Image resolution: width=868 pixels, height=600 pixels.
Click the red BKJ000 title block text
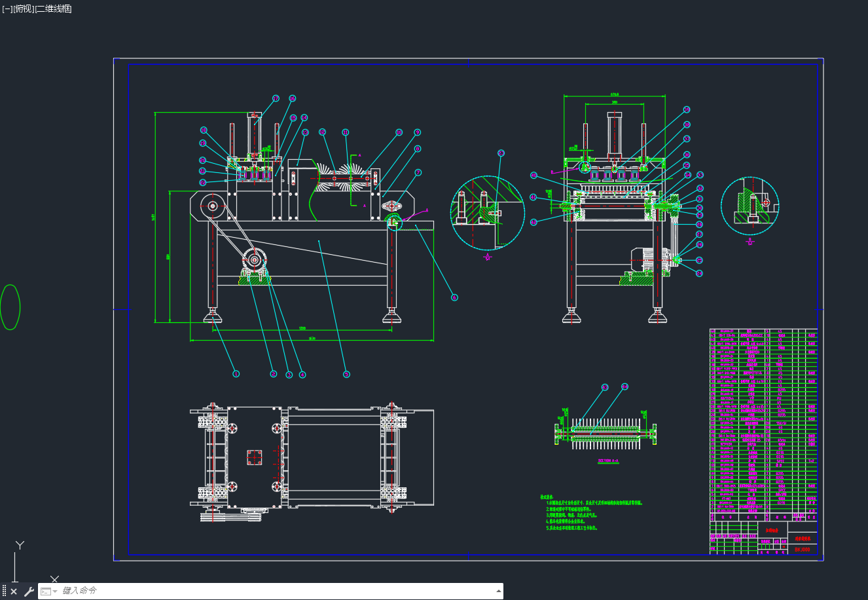click(803, 550)
